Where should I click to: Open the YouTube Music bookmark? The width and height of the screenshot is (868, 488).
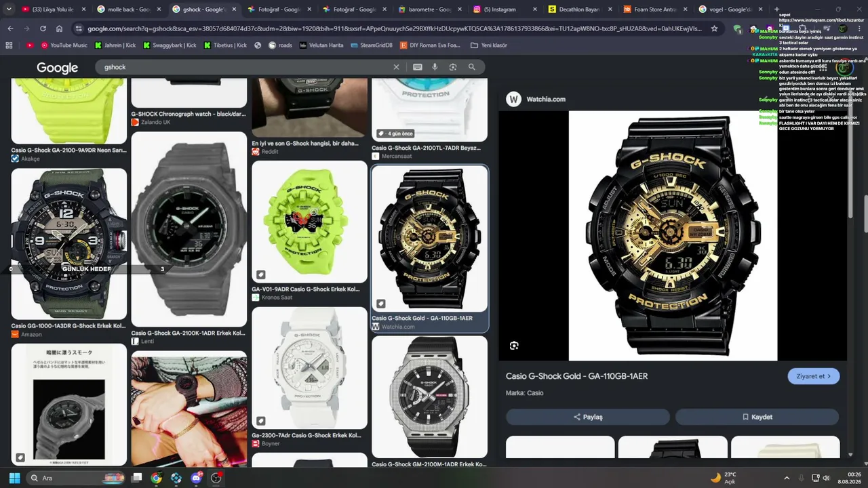click(x=64, y=45)
